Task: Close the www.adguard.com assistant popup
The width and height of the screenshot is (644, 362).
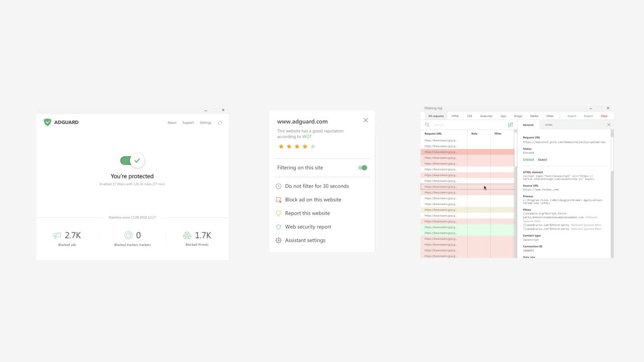Action: [x=366, y=120]
